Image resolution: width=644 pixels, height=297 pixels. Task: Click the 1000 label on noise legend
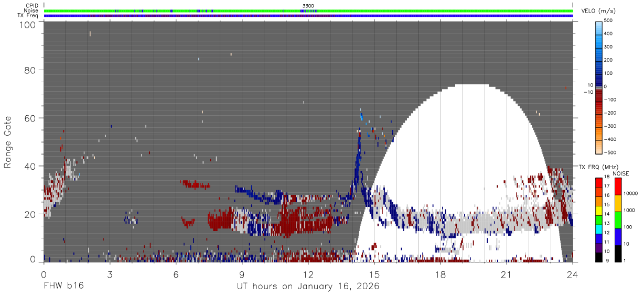[x=628, y=210]
